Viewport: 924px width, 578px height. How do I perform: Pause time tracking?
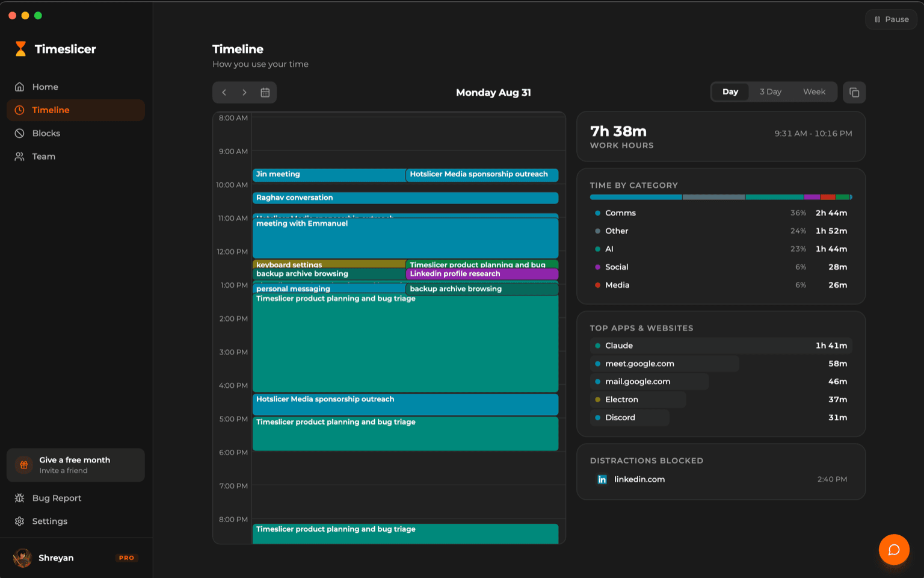click(892, 19)
